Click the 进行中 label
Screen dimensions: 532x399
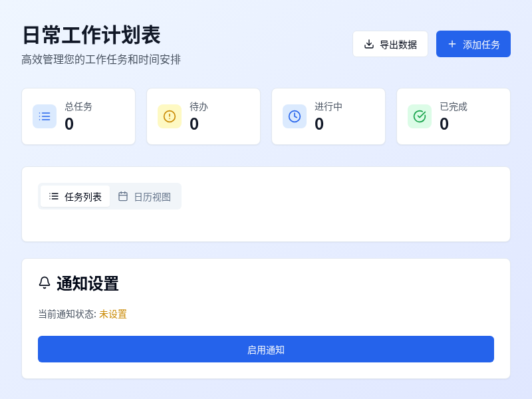pos(329,107)
